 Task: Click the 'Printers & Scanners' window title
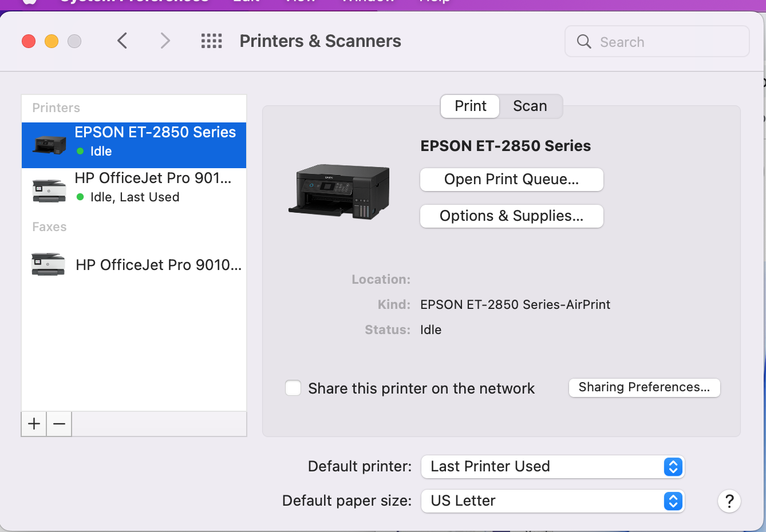321,41
